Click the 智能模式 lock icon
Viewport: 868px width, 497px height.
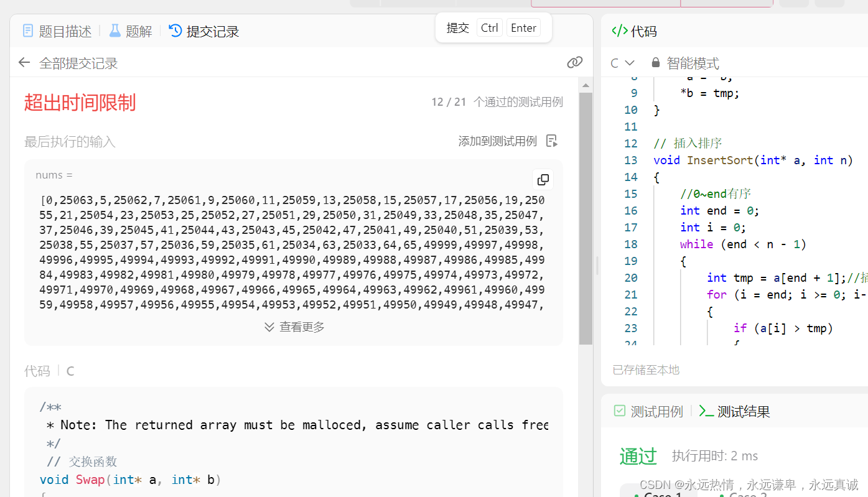[655, 62]
